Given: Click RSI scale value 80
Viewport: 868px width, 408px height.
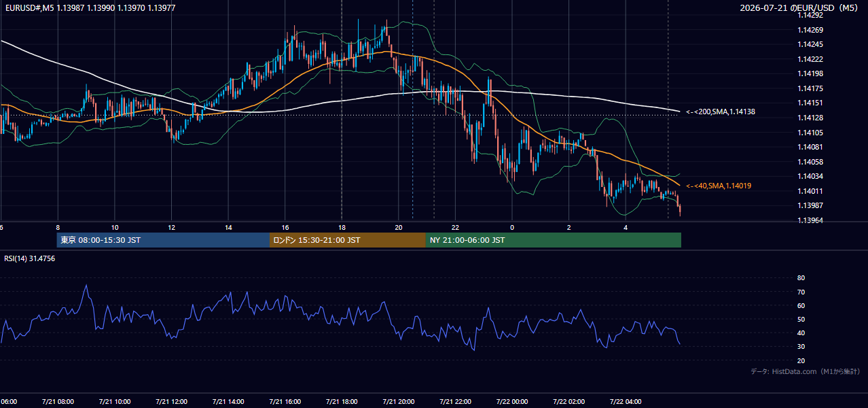Looking at the screenshot, I should (801, 278).
